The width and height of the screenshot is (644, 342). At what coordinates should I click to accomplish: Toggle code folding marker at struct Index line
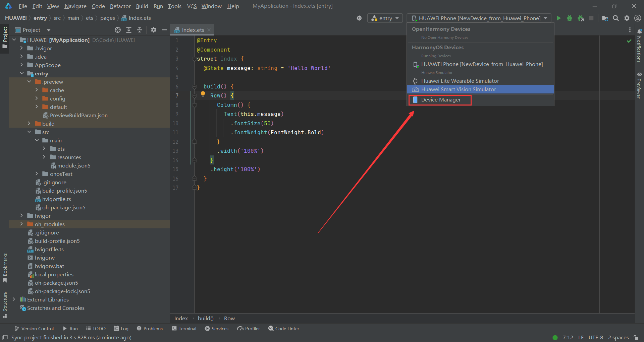(194, 59)
